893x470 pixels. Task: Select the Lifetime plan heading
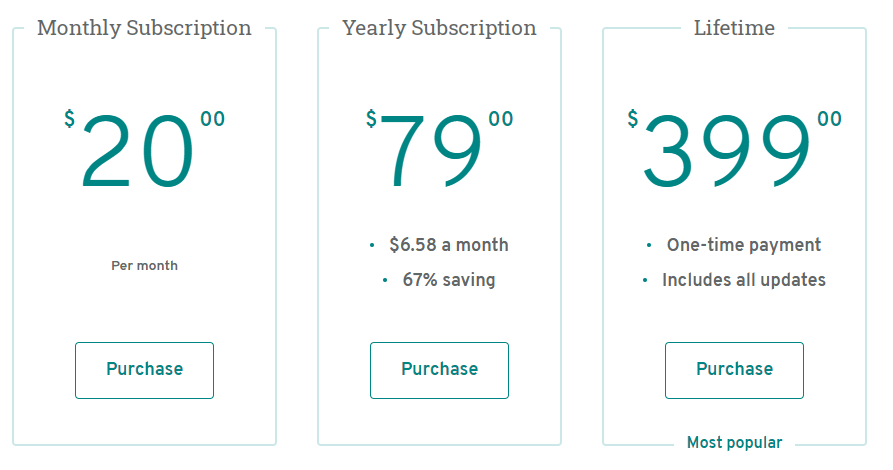click(734, 27)
